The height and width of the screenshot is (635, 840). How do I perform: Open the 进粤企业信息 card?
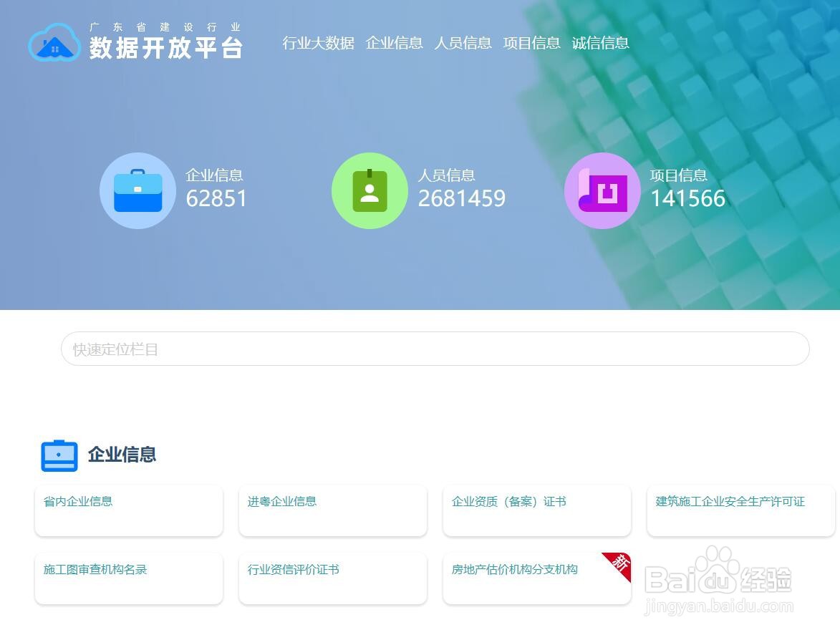point(332,510)
